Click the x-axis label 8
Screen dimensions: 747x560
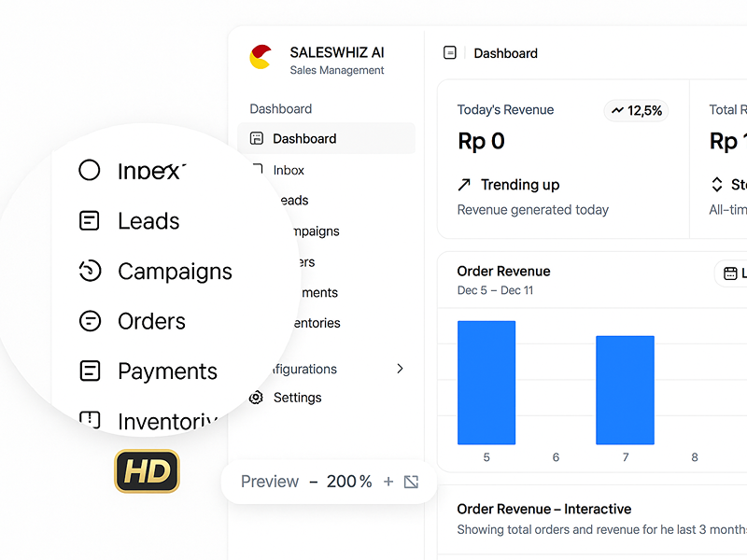pos(695,457)
